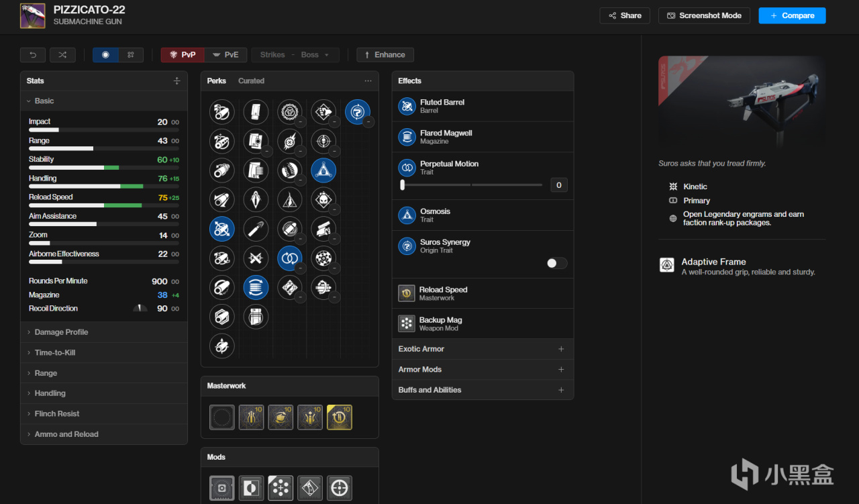Enable single perk selection view
The image size is (859, 504).
coord(105,55)
